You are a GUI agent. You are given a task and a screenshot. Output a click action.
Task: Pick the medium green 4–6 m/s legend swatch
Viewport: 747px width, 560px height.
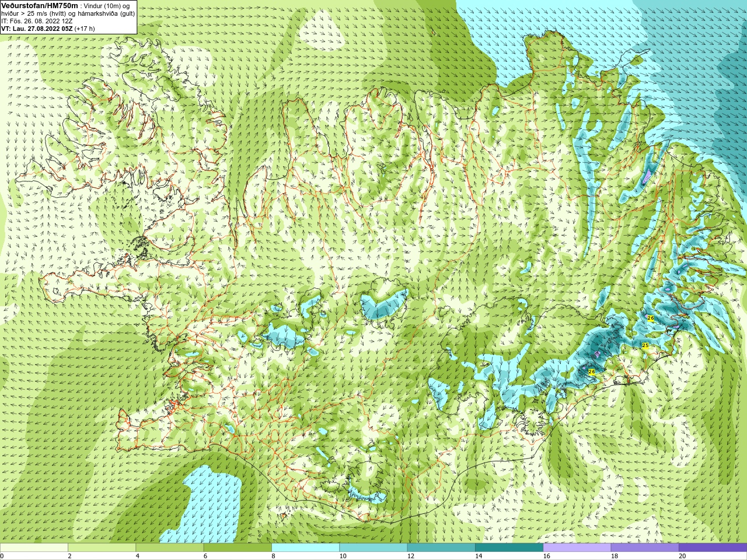(170, 548)
